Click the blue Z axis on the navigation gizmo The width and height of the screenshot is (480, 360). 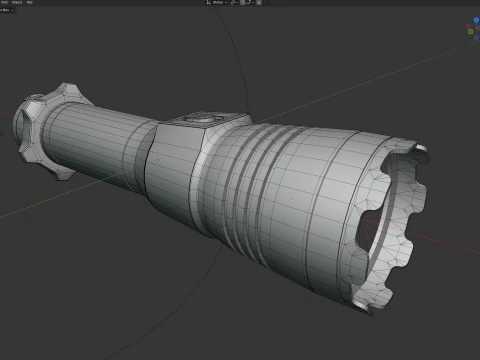tap(476, 20)
